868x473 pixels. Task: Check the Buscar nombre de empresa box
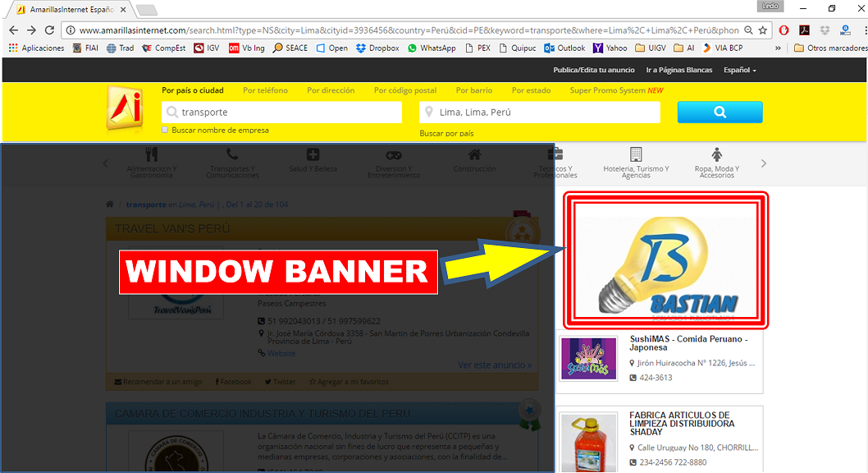pyautogui.click(x=166, y=130)
